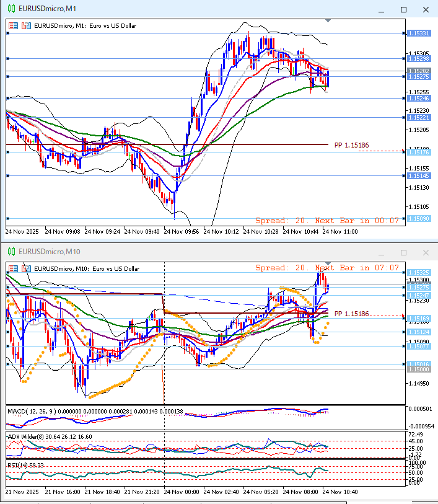Maximize the EURUSDmicro,M1 chart window
Image resolution: width=438 pixels, height=504 pixels.
click(404, 9)
